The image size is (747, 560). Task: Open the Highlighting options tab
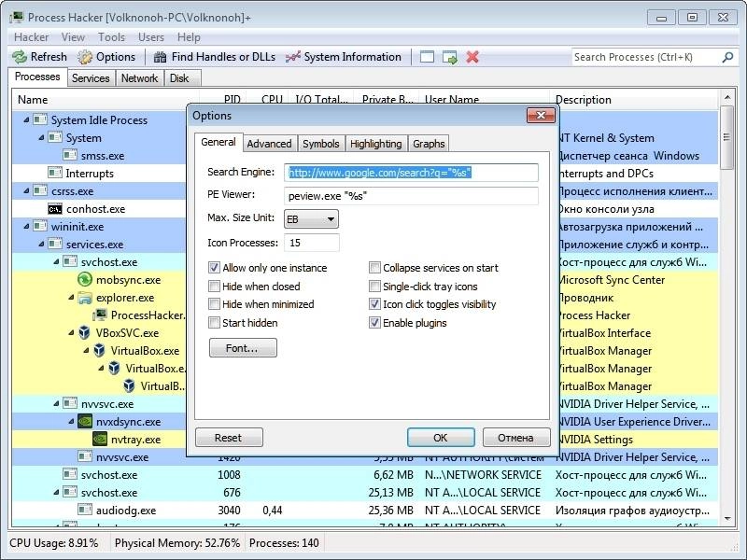(x=376, y=144)
